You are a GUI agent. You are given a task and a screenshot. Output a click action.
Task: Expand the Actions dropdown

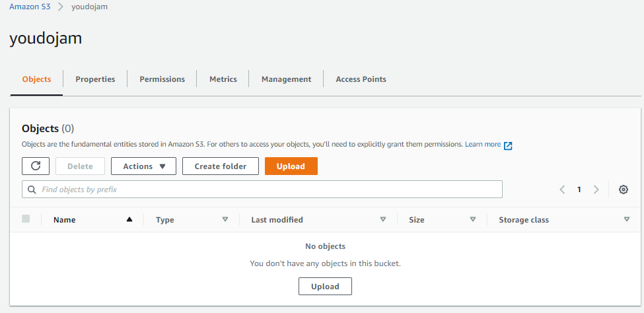coord(143,166)
